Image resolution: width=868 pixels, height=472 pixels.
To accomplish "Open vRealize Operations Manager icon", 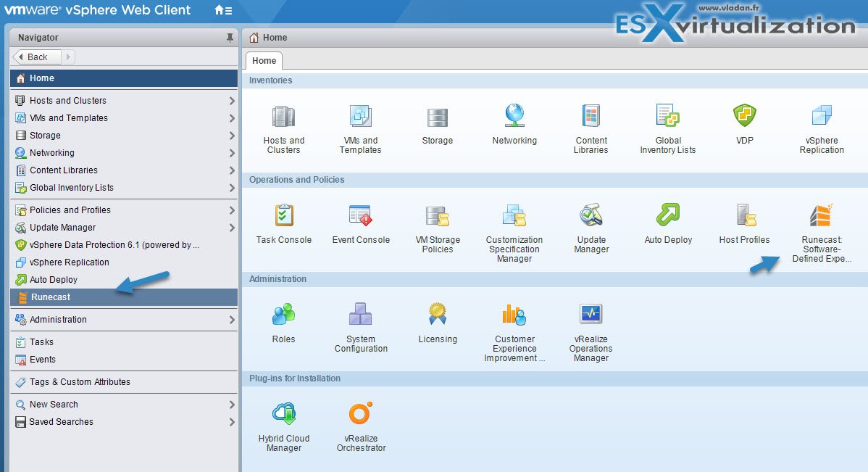I will coord(591,315).
